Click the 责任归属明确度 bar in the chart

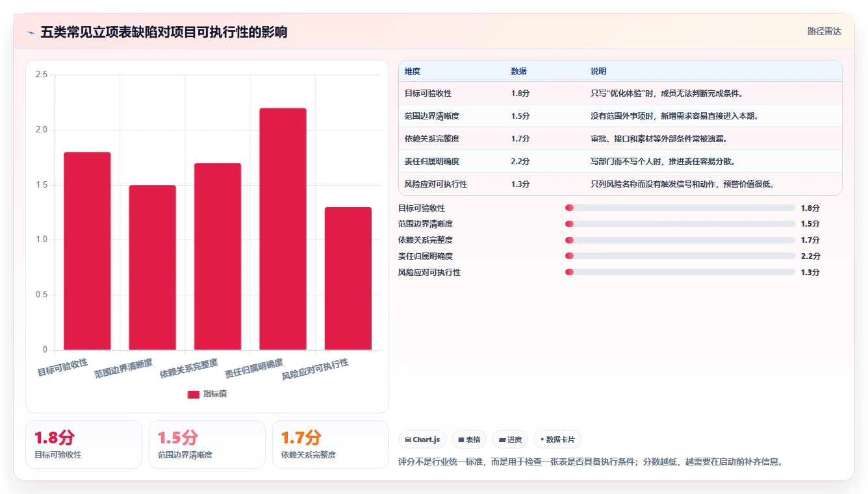[x=283, y=229]
